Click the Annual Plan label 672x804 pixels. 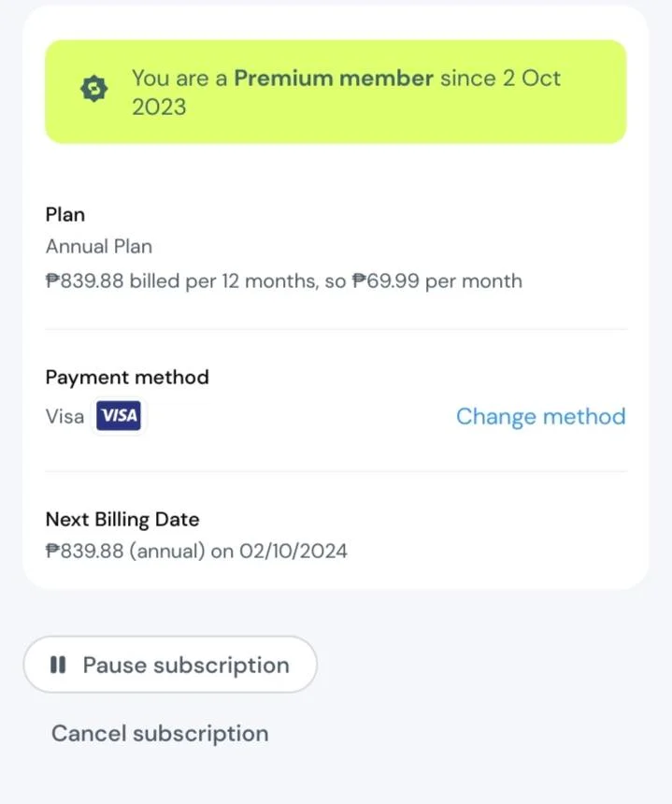coord(99,247)
